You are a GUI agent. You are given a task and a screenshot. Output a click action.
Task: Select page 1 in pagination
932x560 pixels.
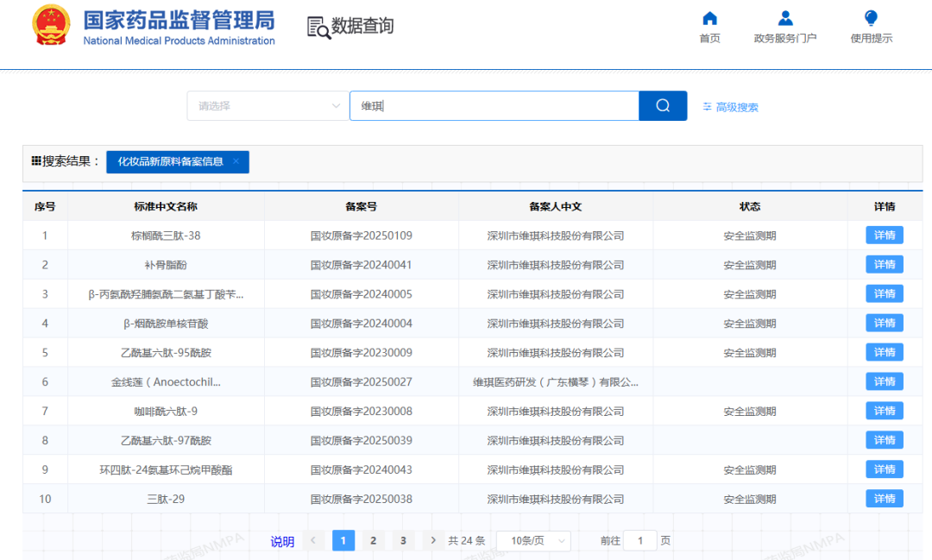(x=343, y=540)
